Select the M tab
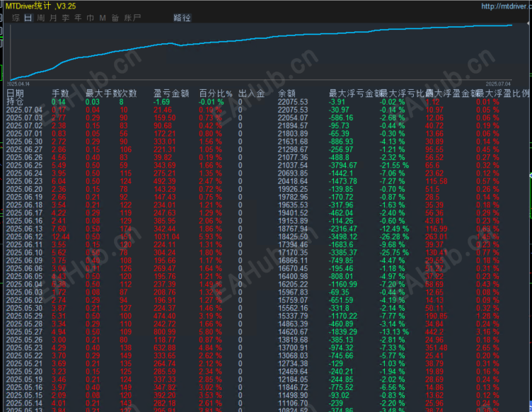Viewport: 532px width, 412px height. [103, 18]
